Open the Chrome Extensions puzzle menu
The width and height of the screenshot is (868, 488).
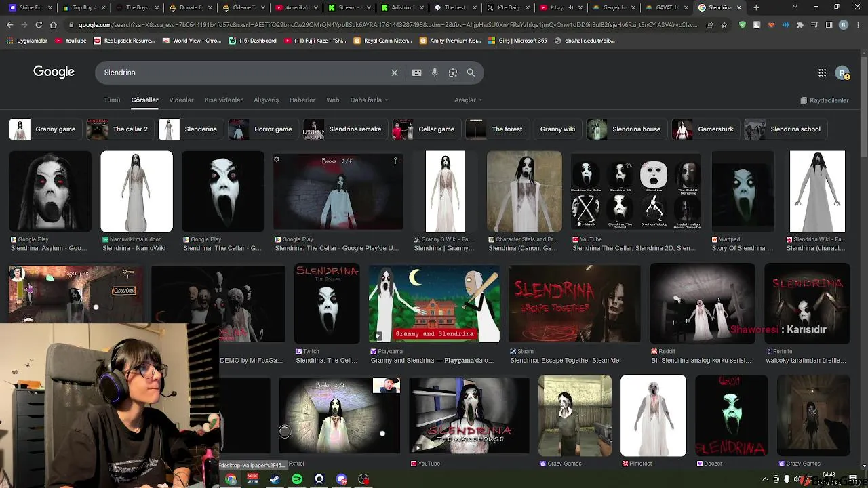tap(800, 25)
